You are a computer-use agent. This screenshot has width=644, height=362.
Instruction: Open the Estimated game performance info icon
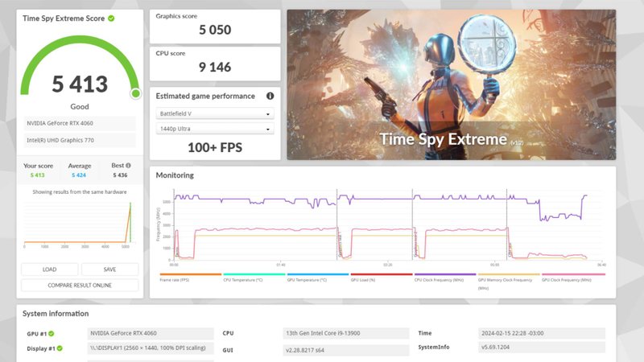coord(270,96)
